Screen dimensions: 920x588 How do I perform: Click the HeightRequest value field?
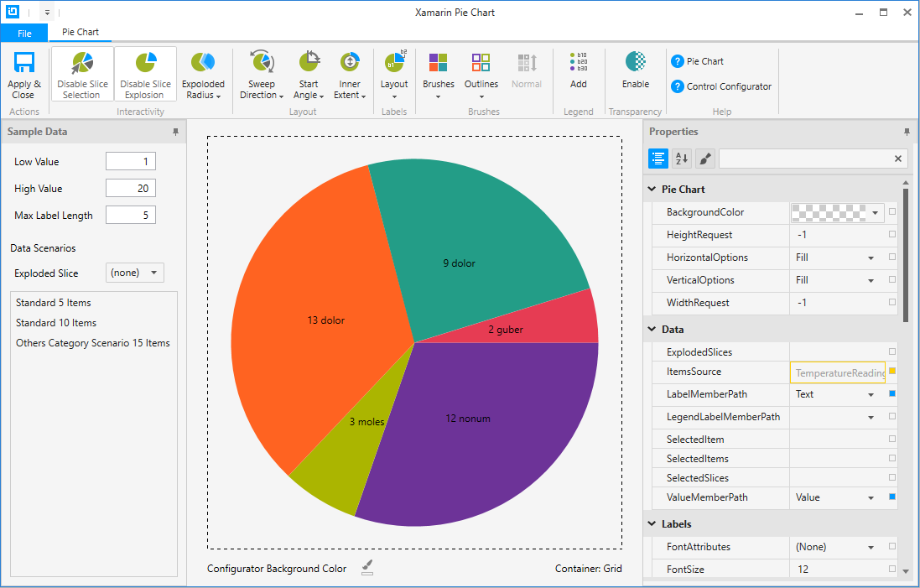(x=838, y=235)
